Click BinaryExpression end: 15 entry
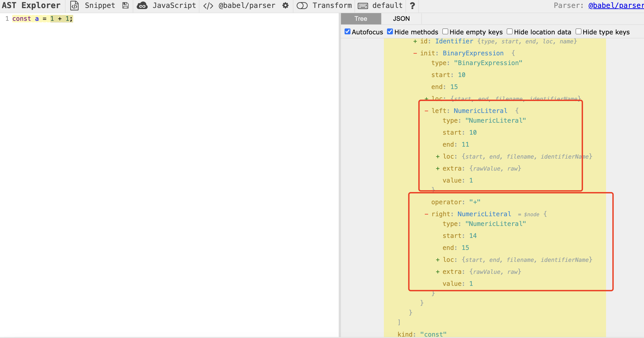This screenshot has width=644, height=338. (x=444, y=87)
